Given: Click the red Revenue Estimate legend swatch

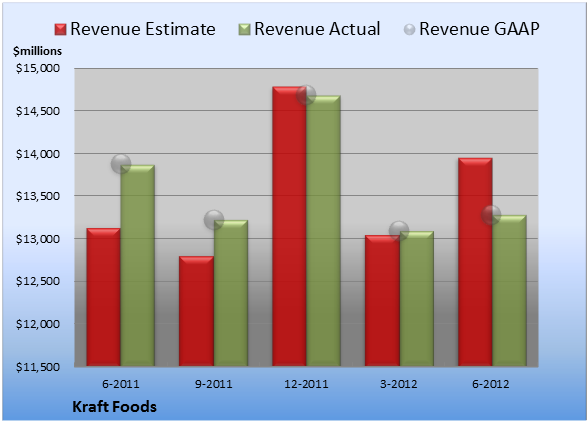Looking at the screenshot, I should pos(60,29).
